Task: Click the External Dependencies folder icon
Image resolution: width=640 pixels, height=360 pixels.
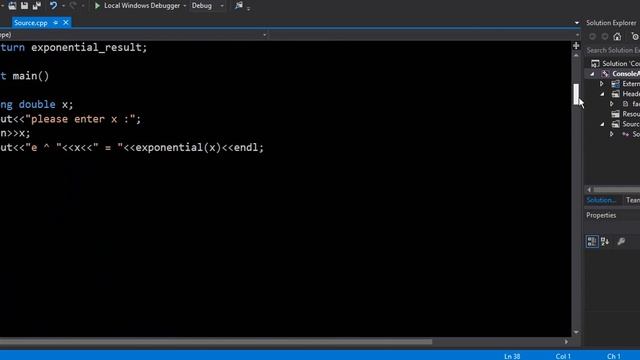Action: pos(616,84)
